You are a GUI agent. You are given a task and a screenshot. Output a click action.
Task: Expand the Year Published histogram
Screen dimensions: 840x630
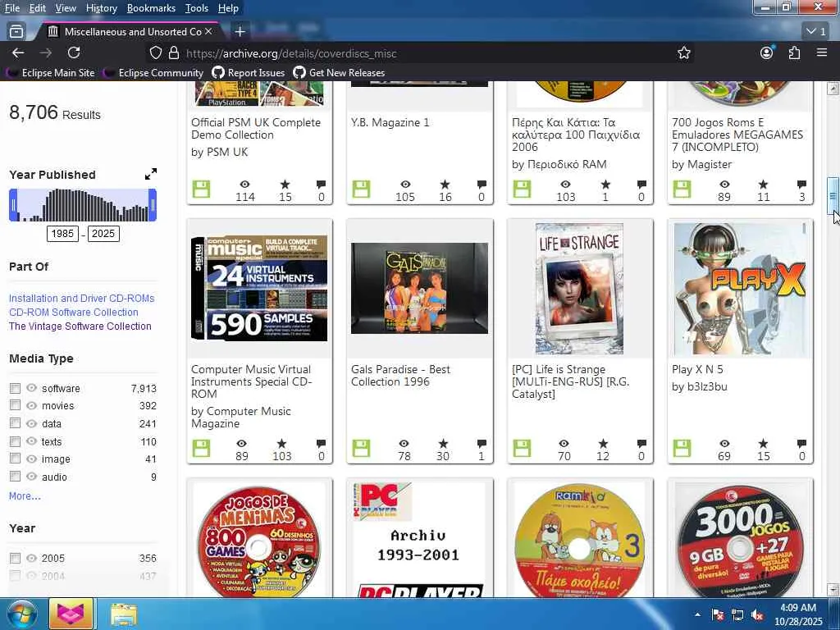(x=151, y=174)
